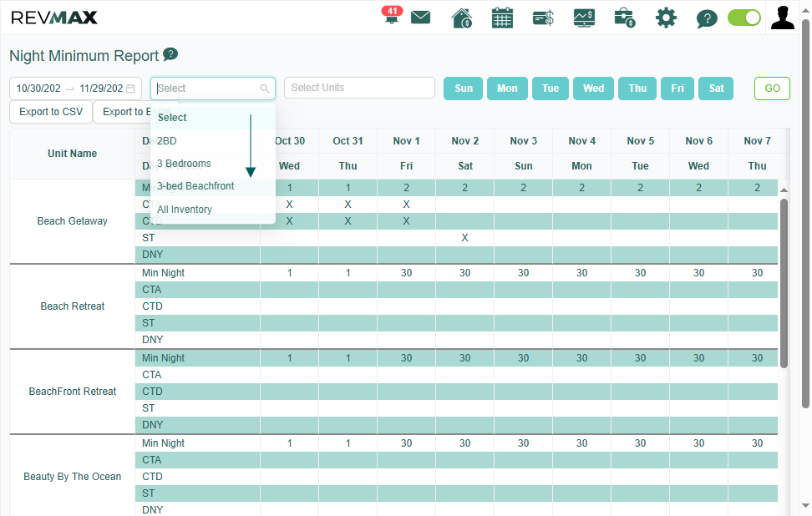Click the Min Night label for Beach Retreat
This screenshot has width=812, height=516.
pos(163,273)
